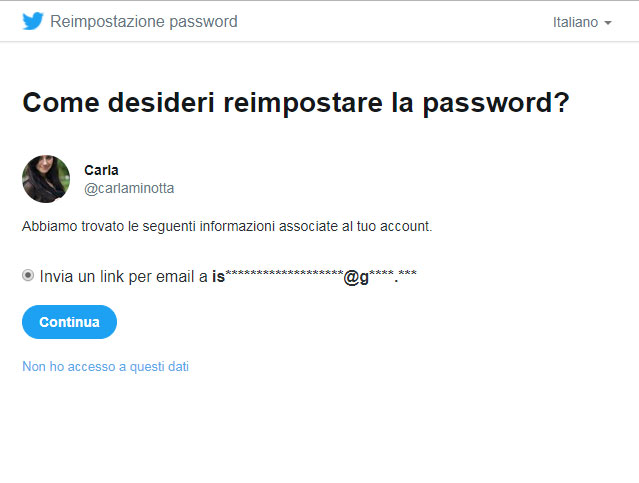Viewport: 639px width, 483px height.
Task: Click the @carlaminotta username handle
Action: click(129, 188)
